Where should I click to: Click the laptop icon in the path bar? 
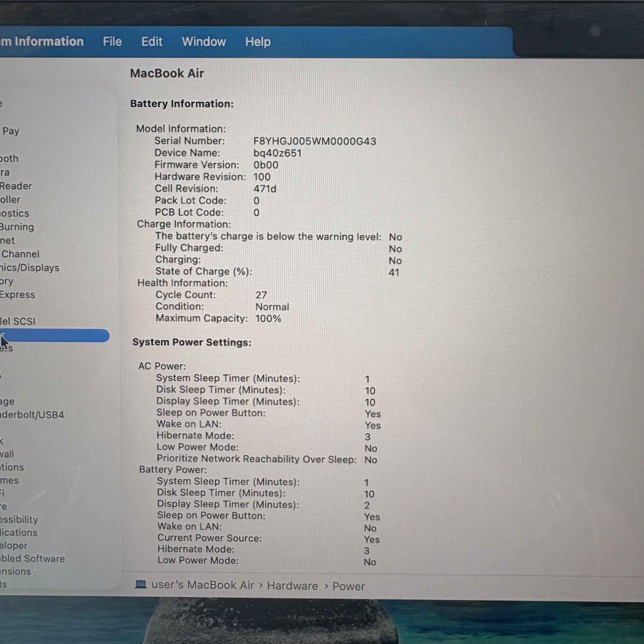pyautogui.click(x=140, y=584)
